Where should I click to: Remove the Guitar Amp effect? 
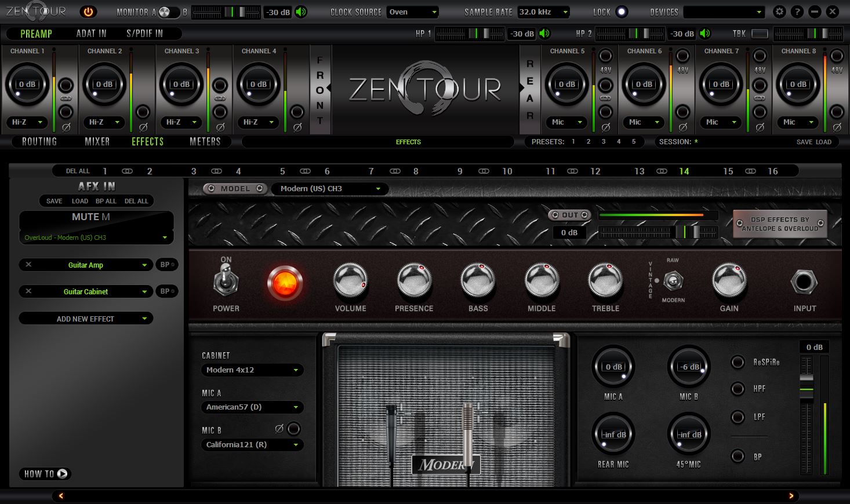pyautogui.click(x=28, y=265)
